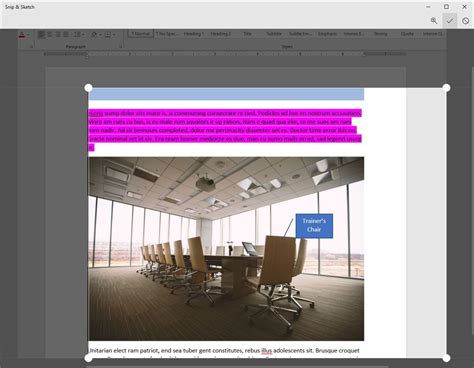Screen dimensions: 474x368
Task: Select the Quote style
Action: point(407,34)
